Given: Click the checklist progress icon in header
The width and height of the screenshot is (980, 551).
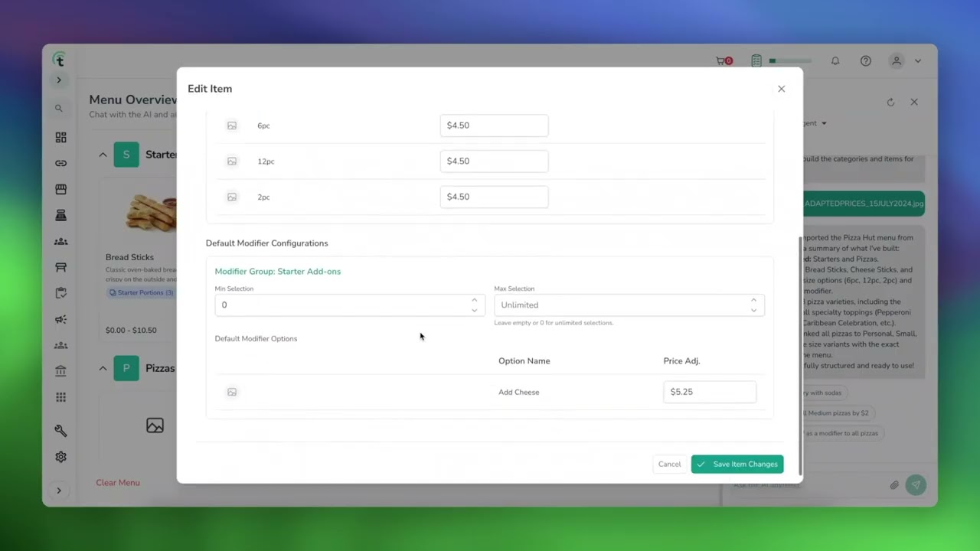Looking at the screenshot, I should click(x=756, y=61).
